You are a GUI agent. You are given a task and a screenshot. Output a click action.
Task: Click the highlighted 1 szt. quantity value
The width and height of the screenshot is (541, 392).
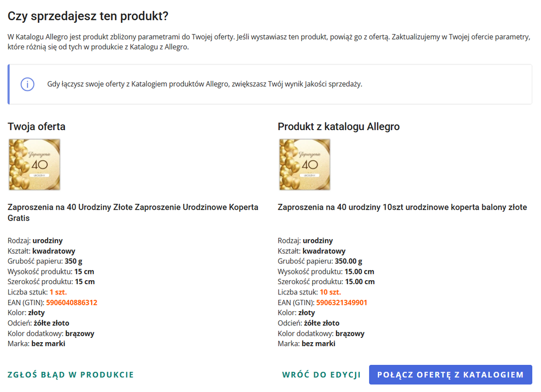59,292
